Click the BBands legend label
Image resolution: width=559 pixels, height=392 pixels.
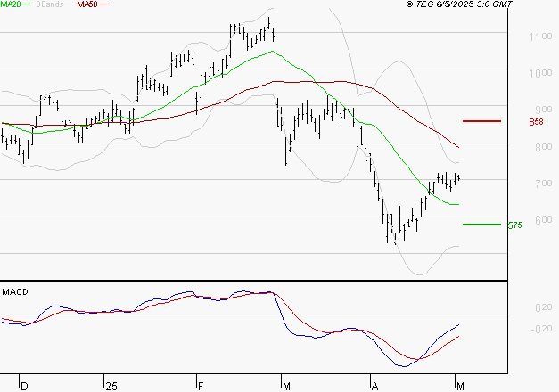tap(49, 4)
